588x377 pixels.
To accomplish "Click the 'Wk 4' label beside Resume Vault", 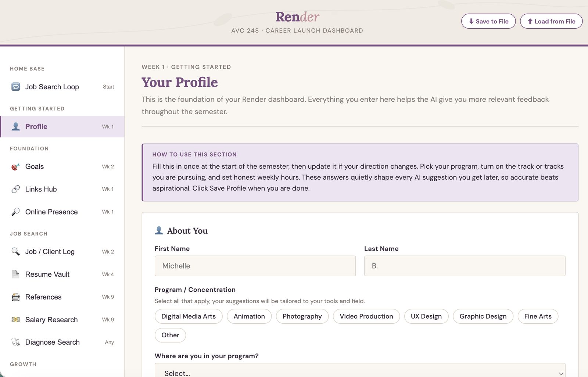I will click(x=108, y=274).
